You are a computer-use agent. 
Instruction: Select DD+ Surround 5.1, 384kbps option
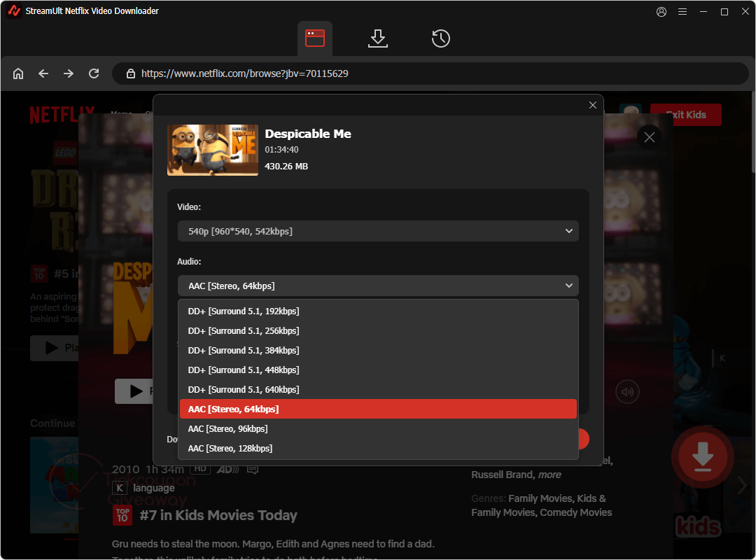coord(378,351)
